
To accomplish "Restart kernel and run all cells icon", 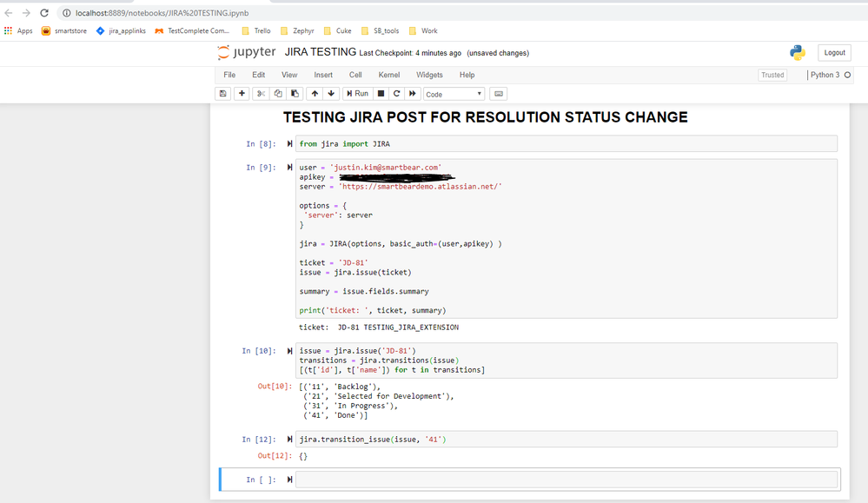I will pyautogui.click(x=413, y=94).
